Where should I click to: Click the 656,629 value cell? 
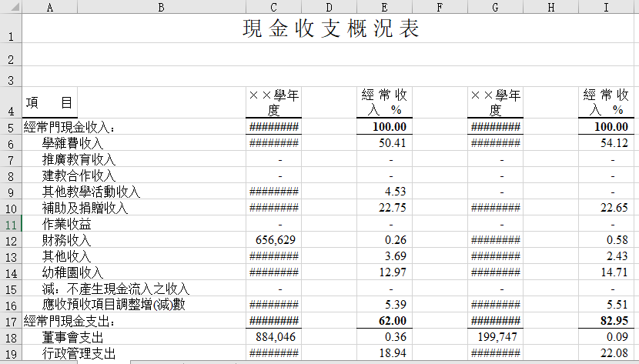273,240
